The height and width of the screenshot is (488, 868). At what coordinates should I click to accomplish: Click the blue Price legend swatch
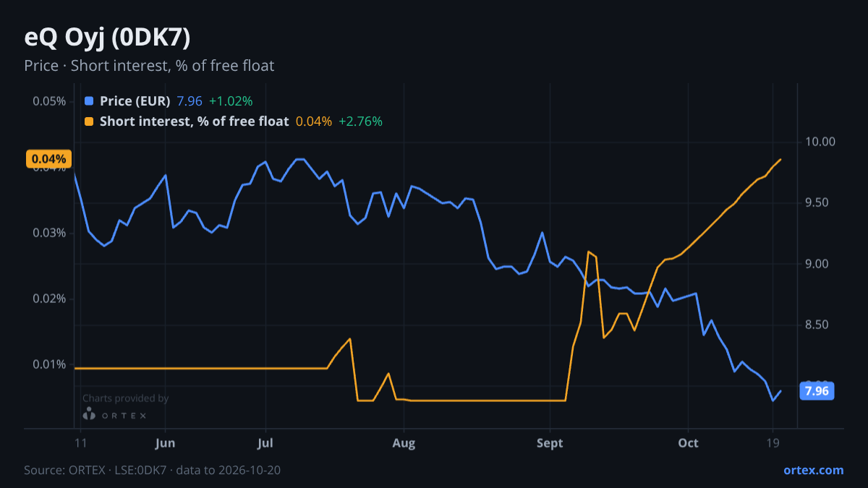pyautogui.click(x=89, y=101)
